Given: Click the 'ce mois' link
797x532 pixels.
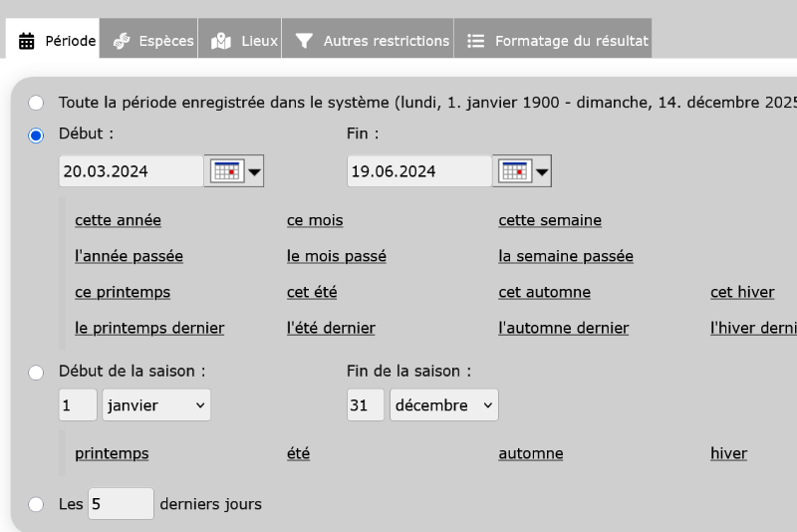Looking at the screenshot, I should [x=315, y=220].
